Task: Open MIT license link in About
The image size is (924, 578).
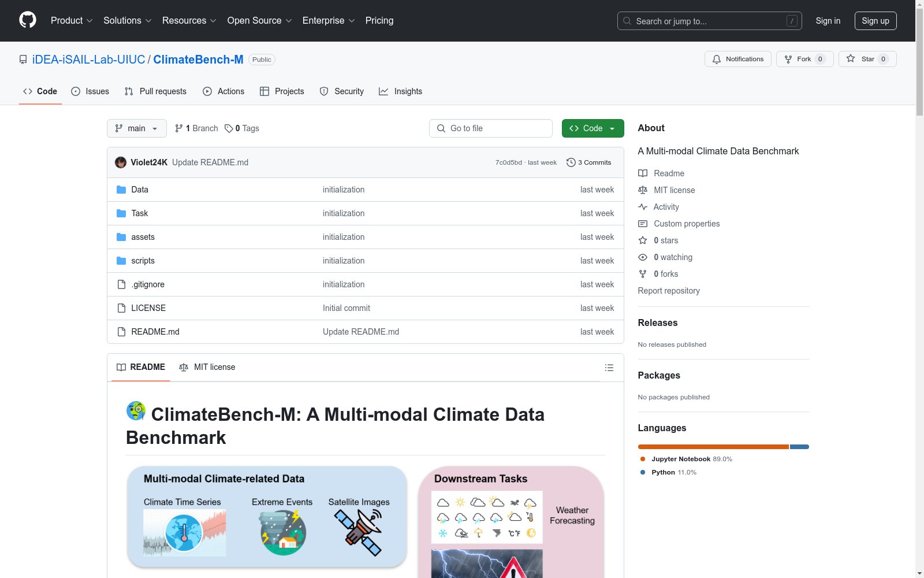Action: point(666,190)
